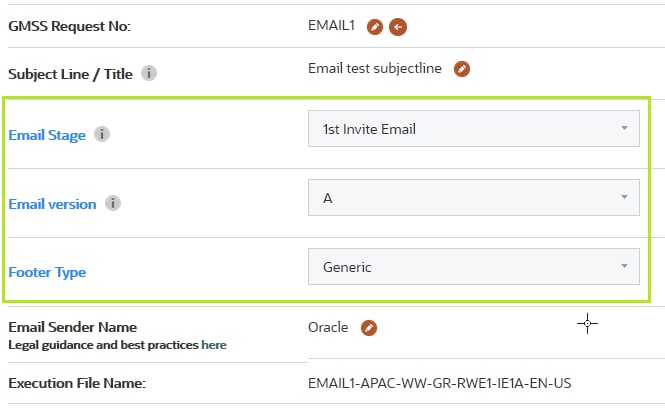Screen dimensions: 665x413
Task: Click the EMAIL1-APAC-WW-GR-RWE1-IE1A-EN-US file name
Action: (x=440, y=383)
